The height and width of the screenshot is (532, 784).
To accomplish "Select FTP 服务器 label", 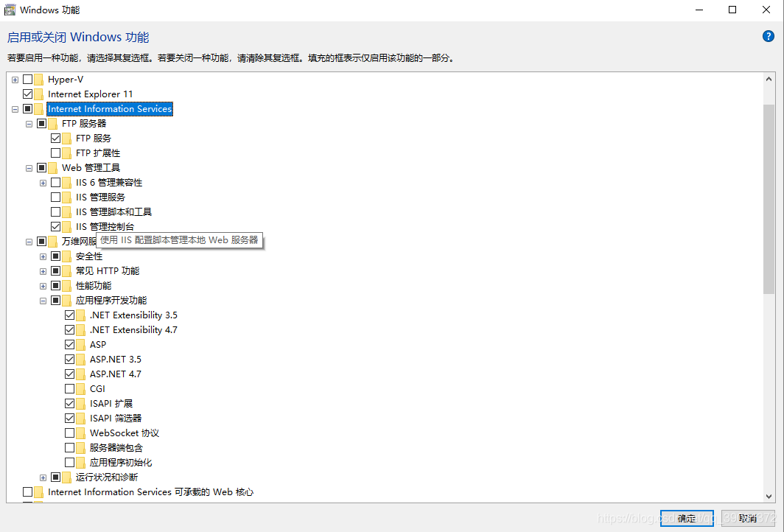I will 84,124.
